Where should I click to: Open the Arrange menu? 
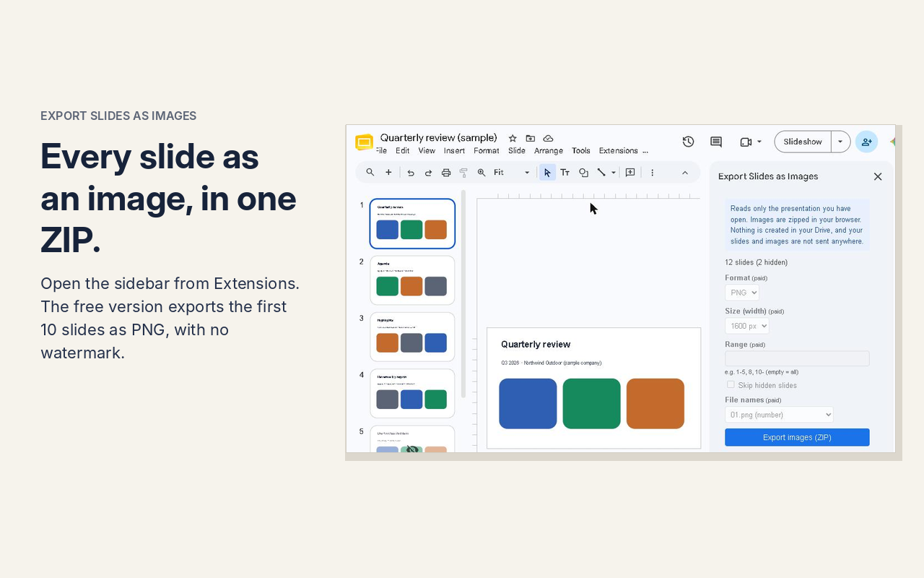click(549, 151)
